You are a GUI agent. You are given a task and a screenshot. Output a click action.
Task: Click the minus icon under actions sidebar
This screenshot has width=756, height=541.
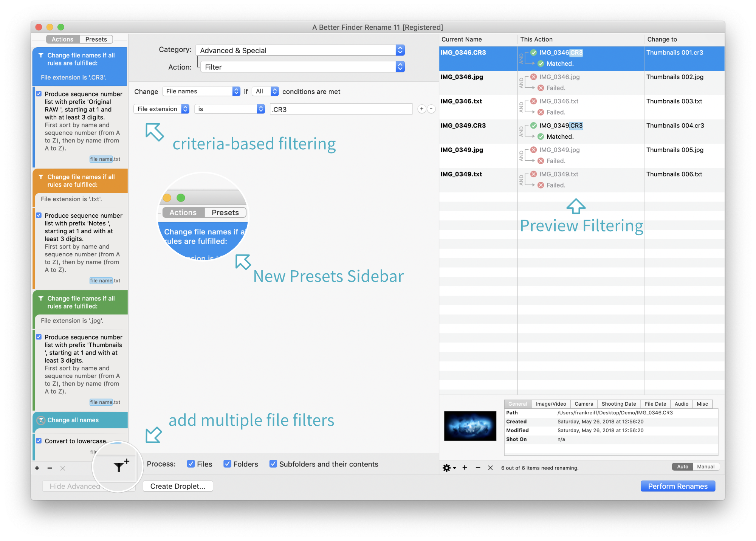pos(50,468)
